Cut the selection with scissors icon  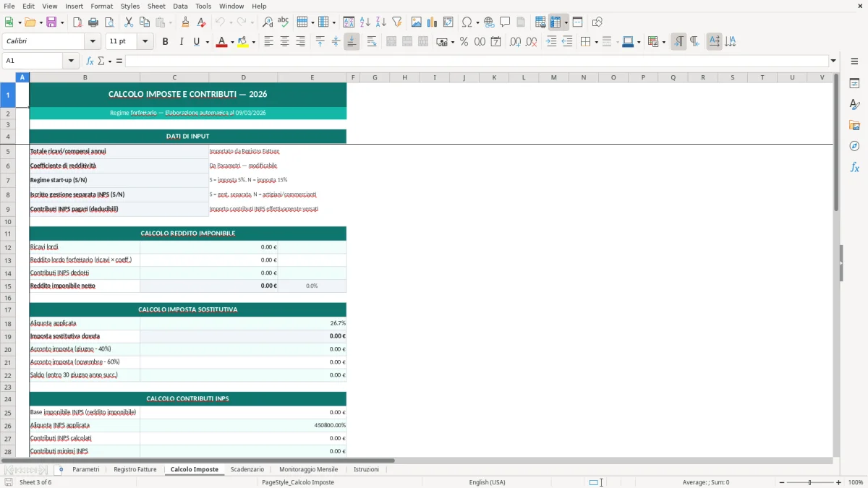(129, 22)
